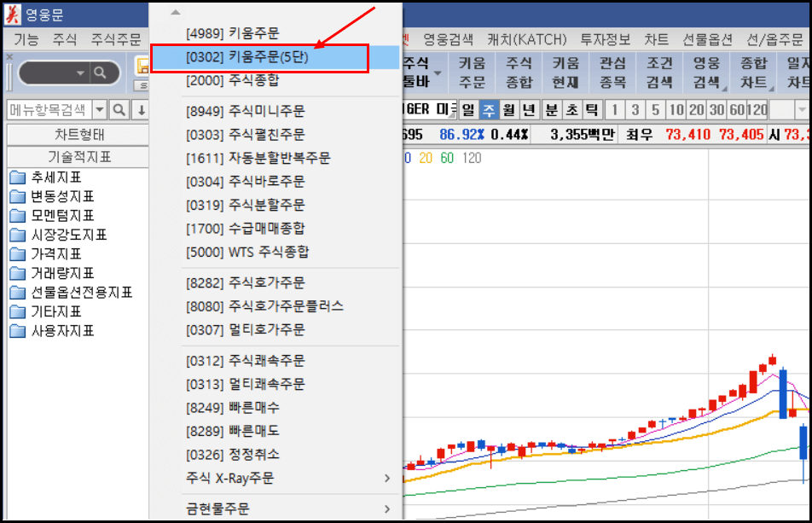Screen dimensions: 812x523
Task: Open the 기능 menu
Action: click(x=26, y=39)
